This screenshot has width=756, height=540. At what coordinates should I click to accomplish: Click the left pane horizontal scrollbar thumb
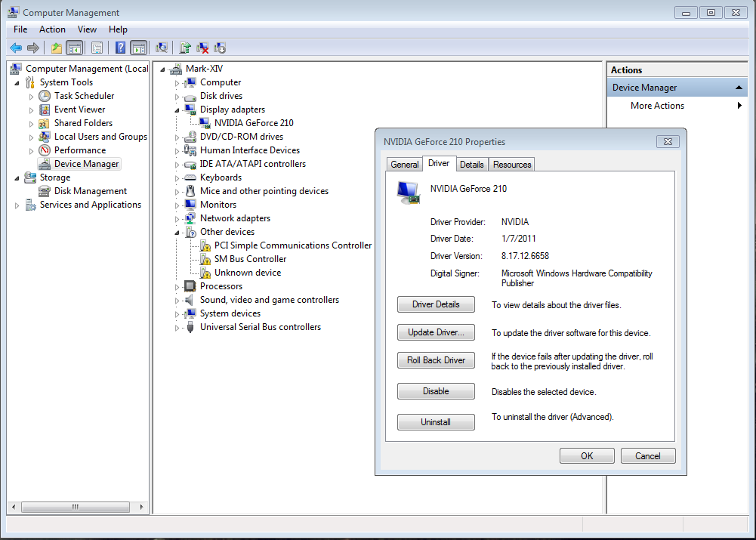click(x=76, y=508)
